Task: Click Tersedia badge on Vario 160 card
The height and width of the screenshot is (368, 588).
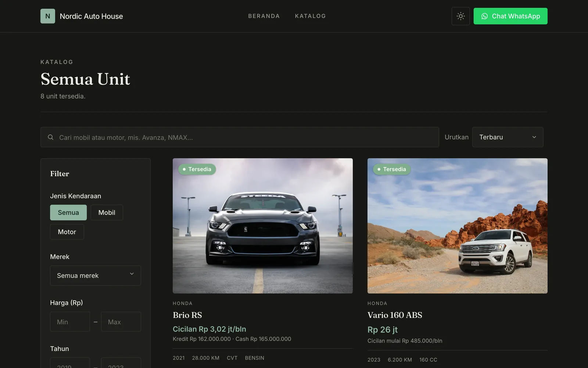Action: (392, 169)
